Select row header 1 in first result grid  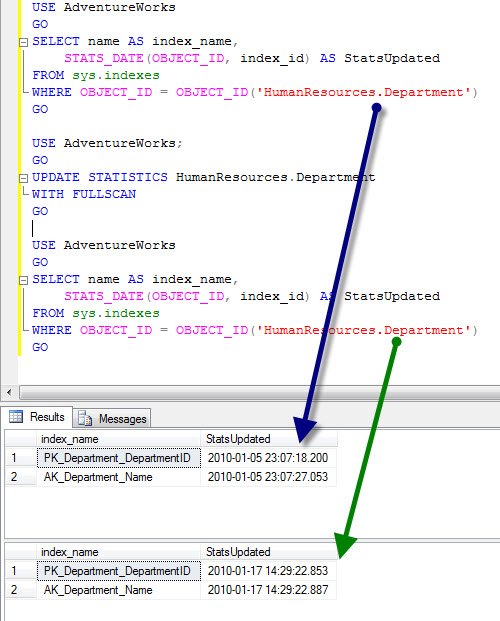pyautogui.click(x=21, y=458)
